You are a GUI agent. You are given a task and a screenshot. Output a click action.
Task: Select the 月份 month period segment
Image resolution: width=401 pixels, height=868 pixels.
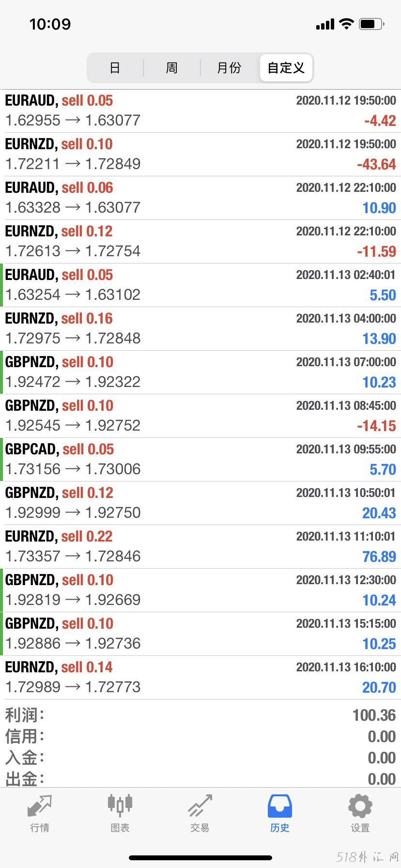coord(229,68)
